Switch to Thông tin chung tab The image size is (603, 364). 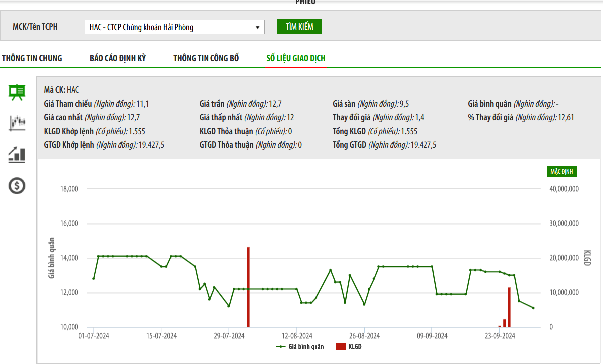click(32, 58)
